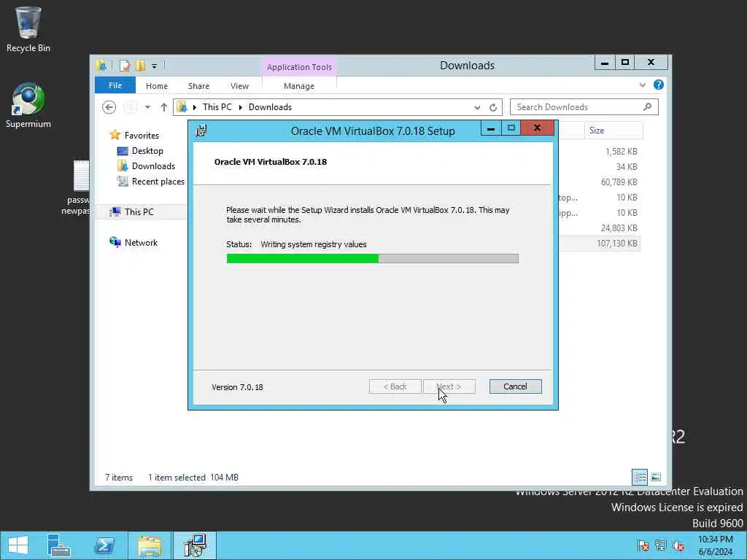Launch PowerShell from the taskbar
Screen dimensions: 747x560
[104, 545]
